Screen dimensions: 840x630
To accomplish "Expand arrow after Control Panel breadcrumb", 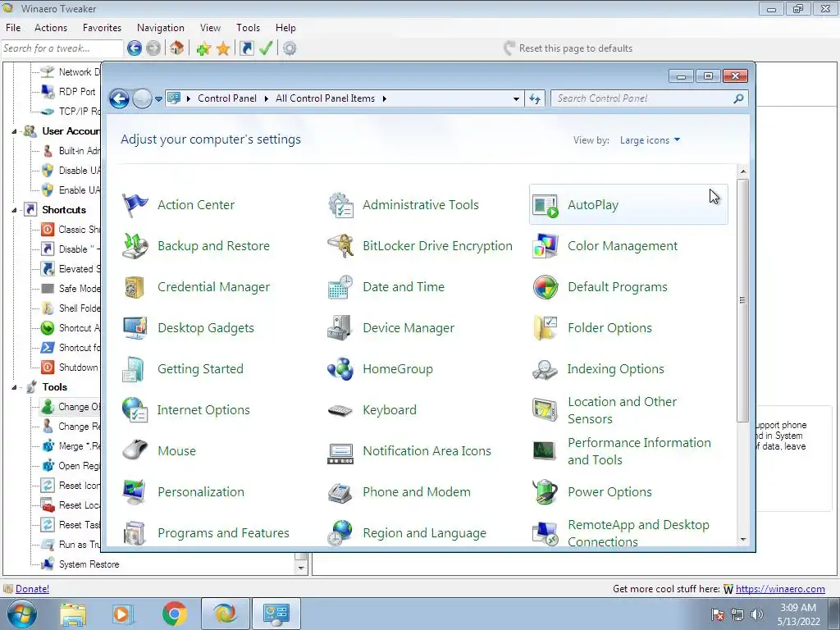I will coord(267,98).
